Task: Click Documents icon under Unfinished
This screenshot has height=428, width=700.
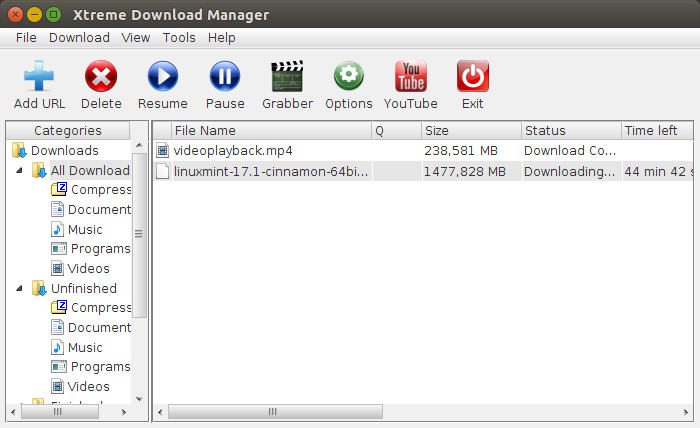Action: click(58, 327)
